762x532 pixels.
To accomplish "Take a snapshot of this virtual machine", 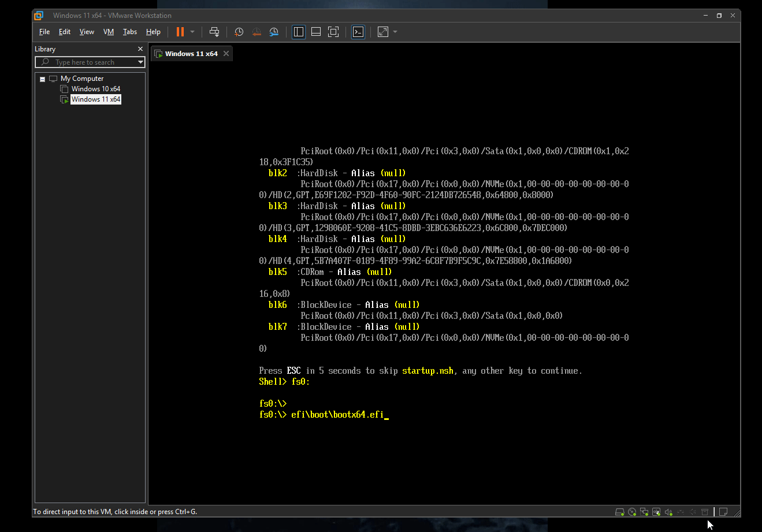I will tap(239, 32).
